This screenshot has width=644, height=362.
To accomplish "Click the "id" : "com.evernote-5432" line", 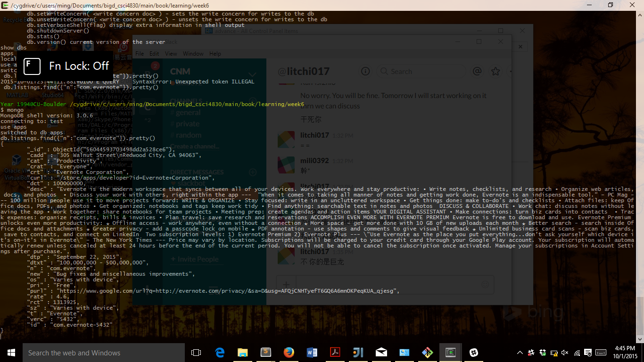I will coord(70,325).
